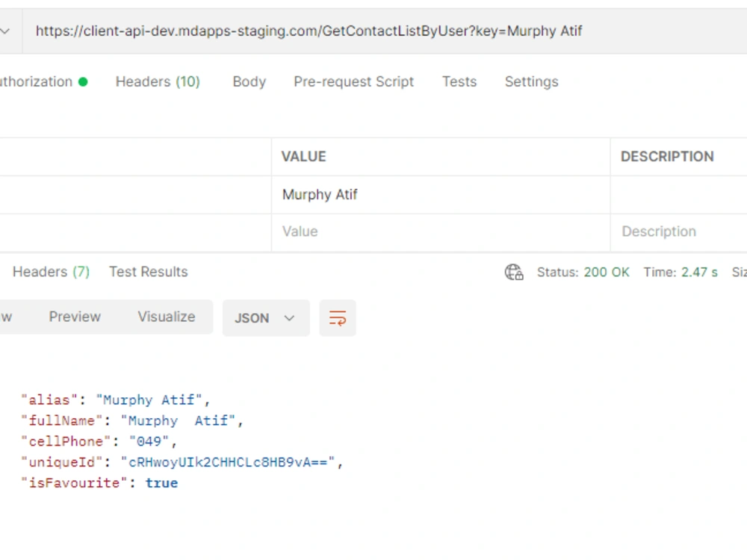Click the request URL field
747x560 pixels.
385,31
